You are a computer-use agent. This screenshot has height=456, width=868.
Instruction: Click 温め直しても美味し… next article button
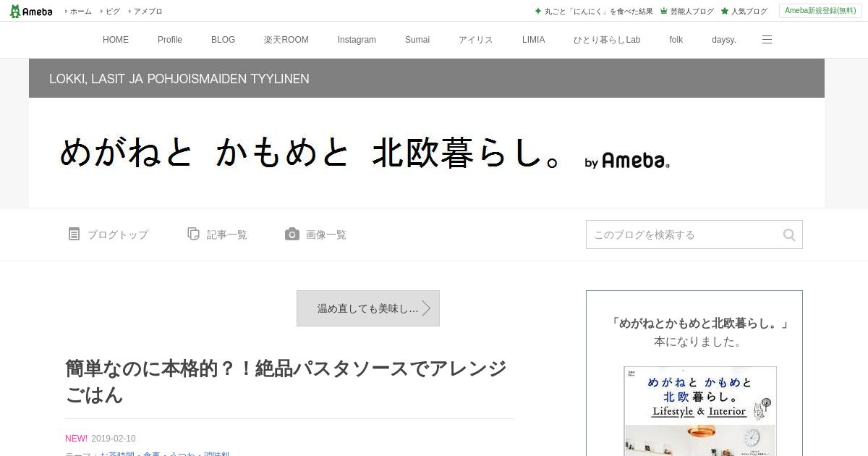pyautogui.click(x=368, y=308)
